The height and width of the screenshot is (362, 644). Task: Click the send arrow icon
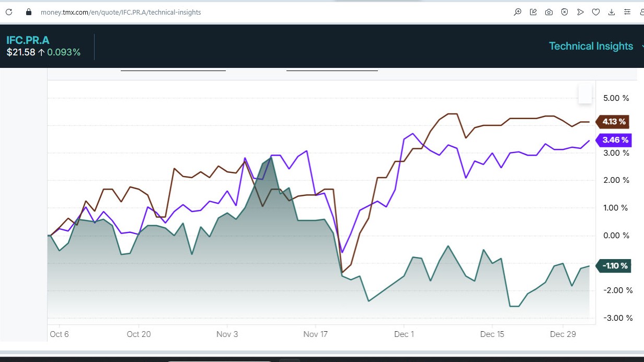(x=580, y=12)
